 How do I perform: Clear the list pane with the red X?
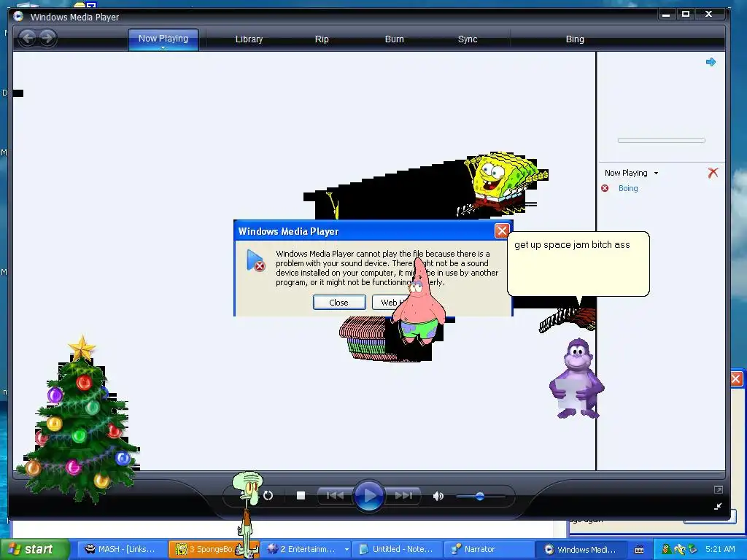tap(713, 172)
